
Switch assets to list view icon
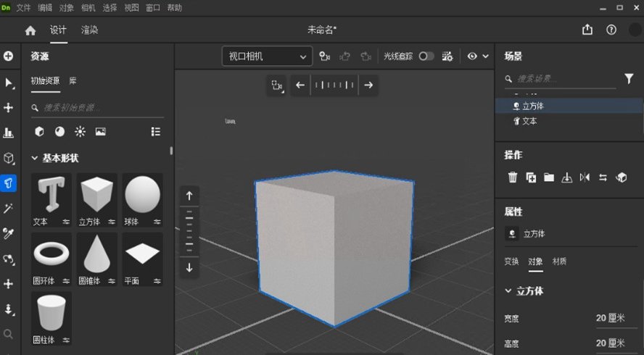click(x=156, y=131)
